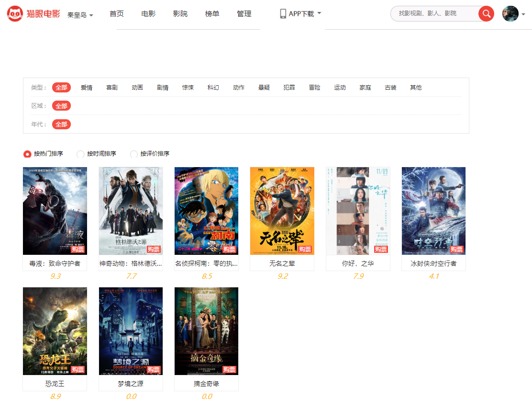This screenshot has width=532, height=409.
Task: Open the 恐龙王 movie poster
Action: [55, 331]
